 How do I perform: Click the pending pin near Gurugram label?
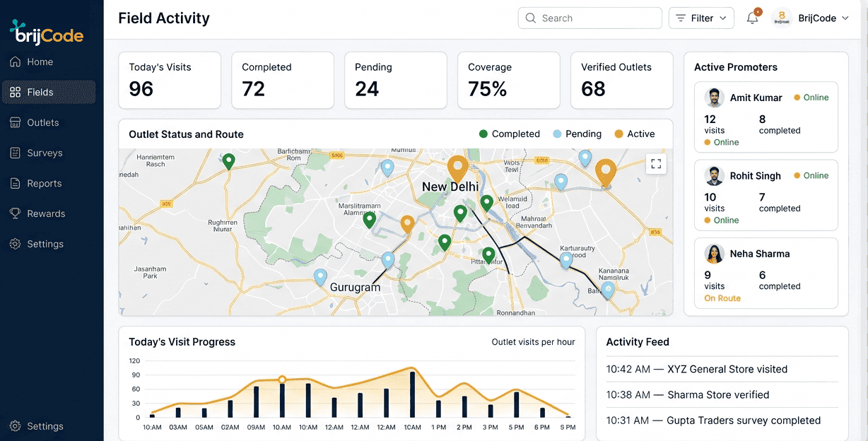pos(320,277)
